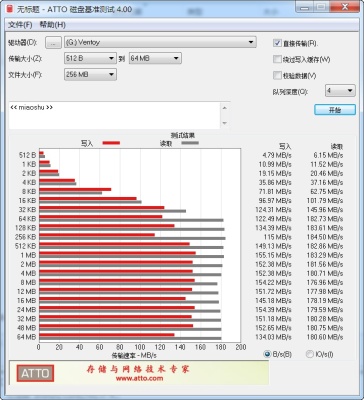Screen dimensions: 364x400
Task: Minimize the ATTO benchmark window
Action: tap(304, 7)
